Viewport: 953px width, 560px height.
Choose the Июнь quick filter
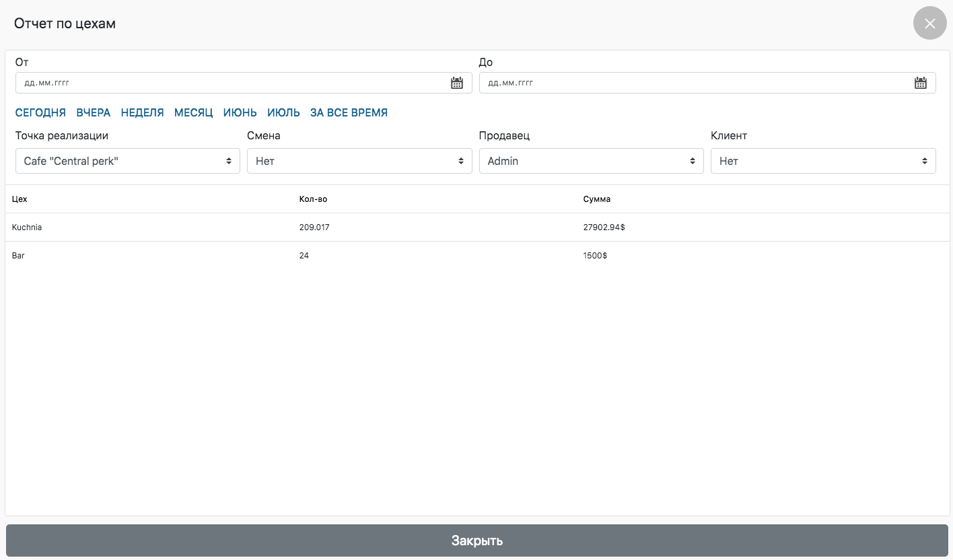240,112
